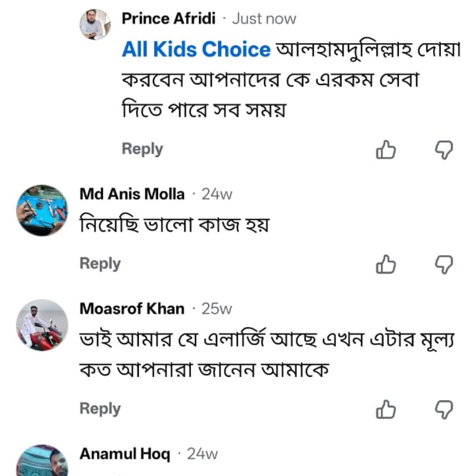Open the All Kids Choice mention link
The width and height of the screenshot is (476, 476).
pyautogui.click(x=196, y=49)
